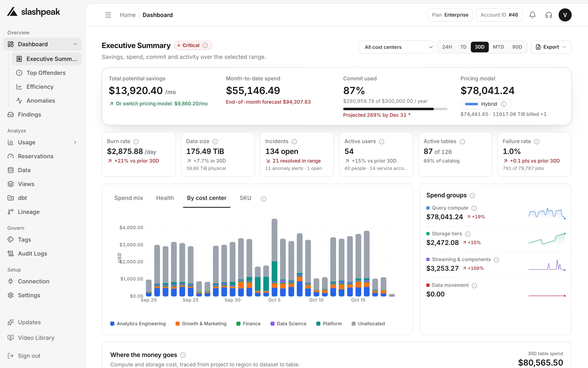
Task: Select the 7D time range
Action: click(463, 47)
